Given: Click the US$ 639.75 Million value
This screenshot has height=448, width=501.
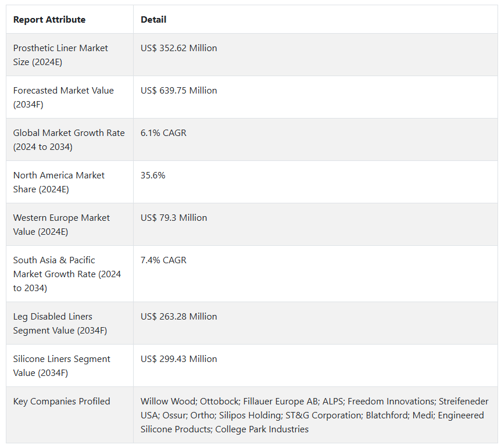Looking at the screenshot, I should 179,91.
